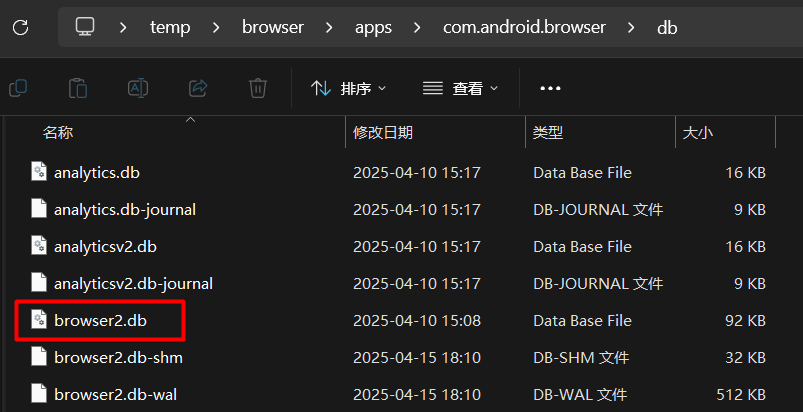803x412 pixels.
Task: Open the 排序 sort dropdown
Action: pyautogui.click(x=348, y=89)
